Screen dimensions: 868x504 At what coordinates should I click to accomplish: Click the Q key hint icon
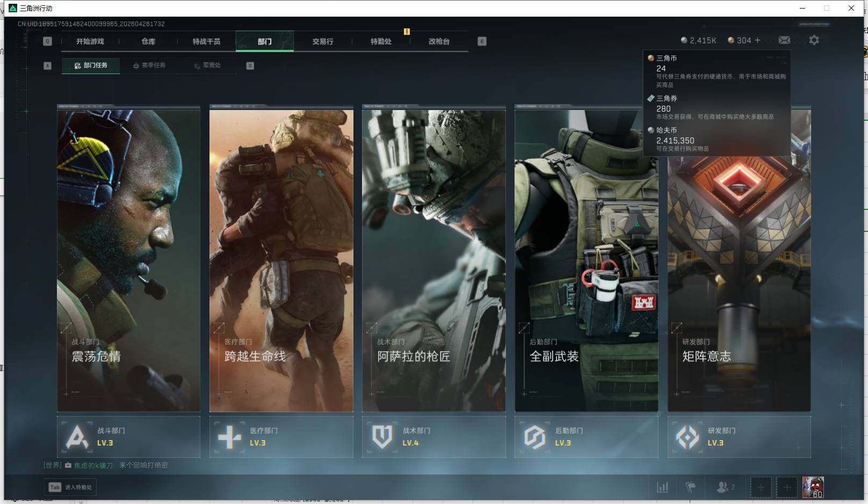coord(47,41)
